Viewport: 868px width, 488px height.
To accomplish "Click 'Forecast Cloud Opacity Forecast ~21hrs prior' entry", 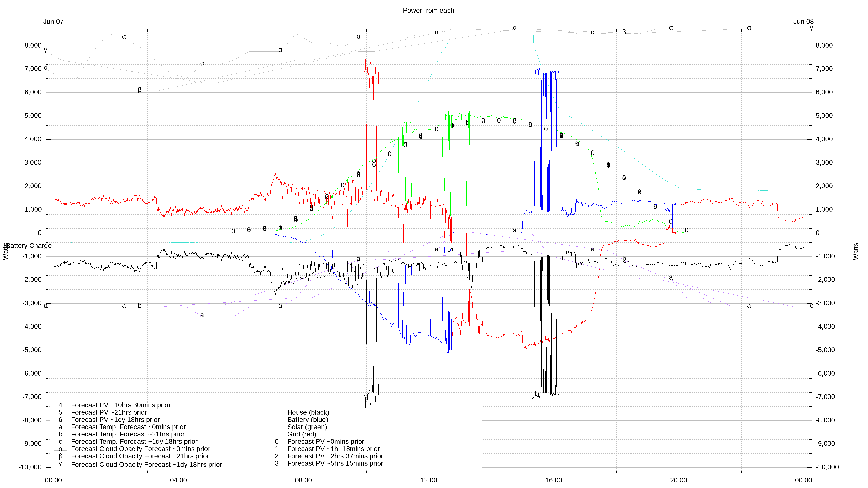I will pos(140,456).
